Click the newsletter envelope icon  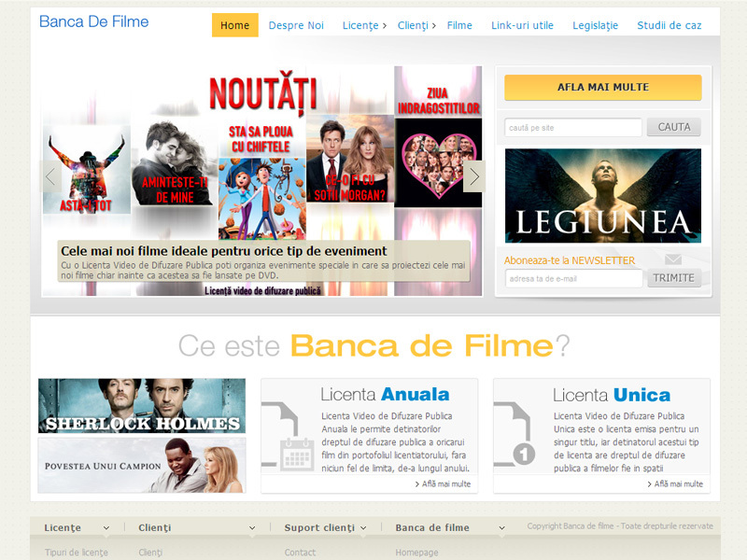pyautogui.click(x=673, y=259)
